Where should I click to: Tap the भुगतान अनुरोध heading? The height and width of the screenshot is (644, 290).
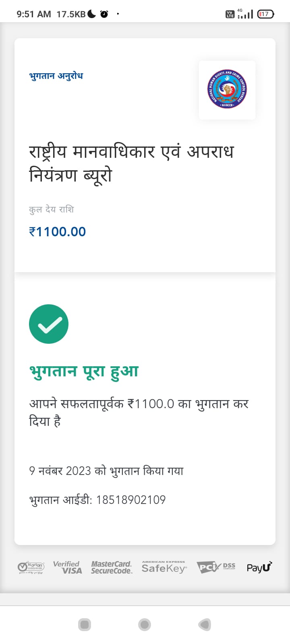[x=56, y=76]
